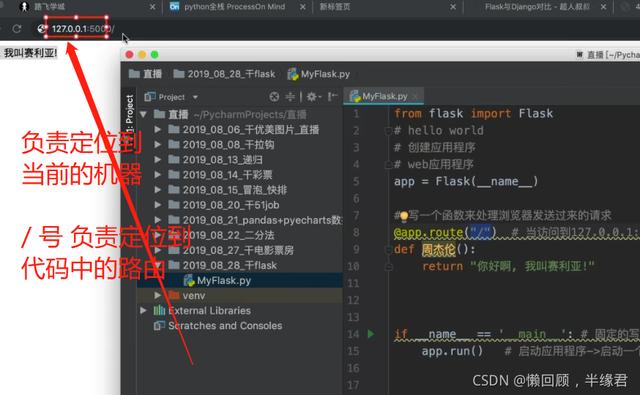Click the lightbulb intention icon on line 7

click(x=404, y=216)
